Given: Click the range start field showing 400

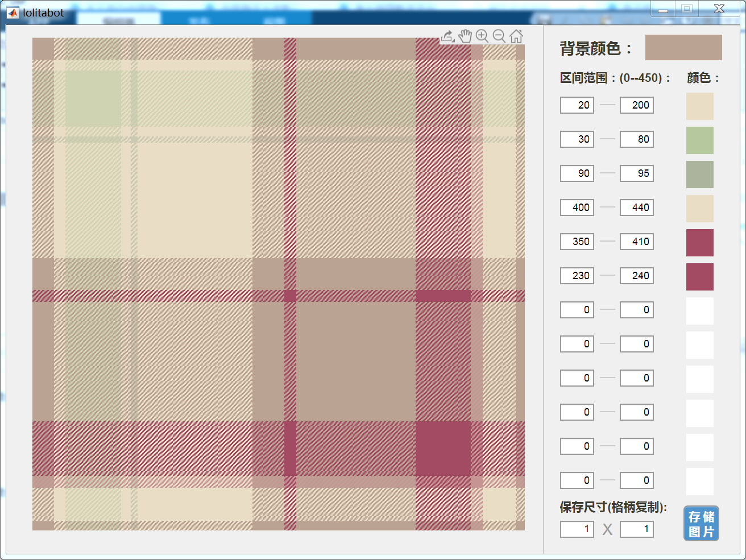Looking at the screenshot, I should [x=577, y=208].
